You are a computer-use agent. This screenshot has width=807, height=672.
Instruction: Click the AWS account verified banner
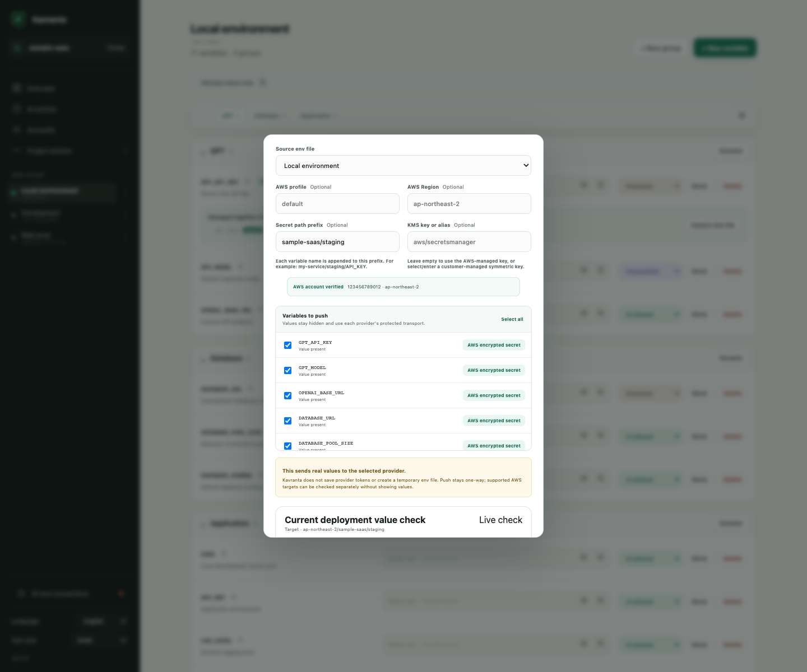[x=403, y=287]
